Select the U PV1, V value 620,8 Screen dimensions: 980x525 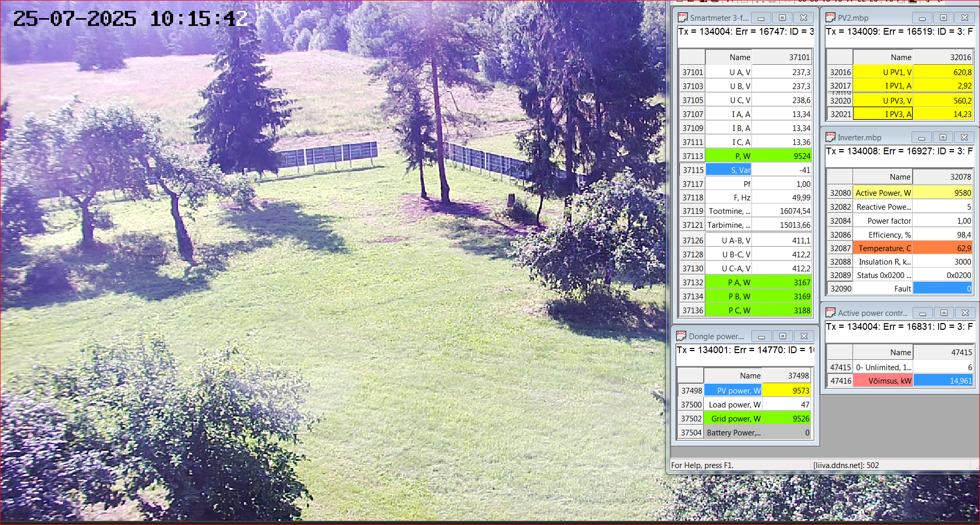(943, 72)
